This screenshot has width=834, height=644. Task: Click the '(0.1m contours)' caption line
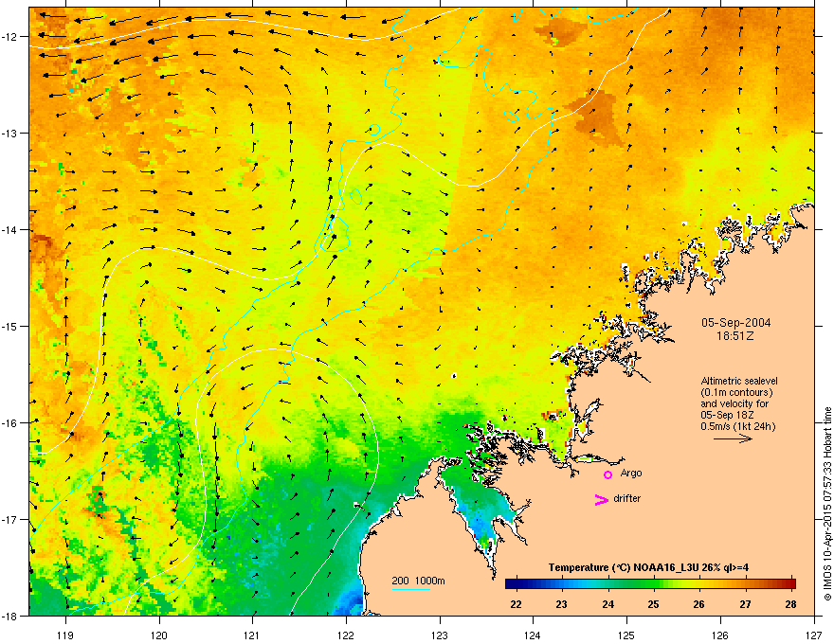(736, 392)
